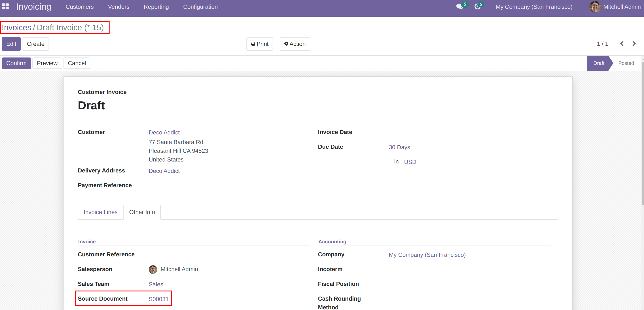This screenshot has height=310, width=644.
Task: Open the Print dropdown
Action: (x=259, y=44)
